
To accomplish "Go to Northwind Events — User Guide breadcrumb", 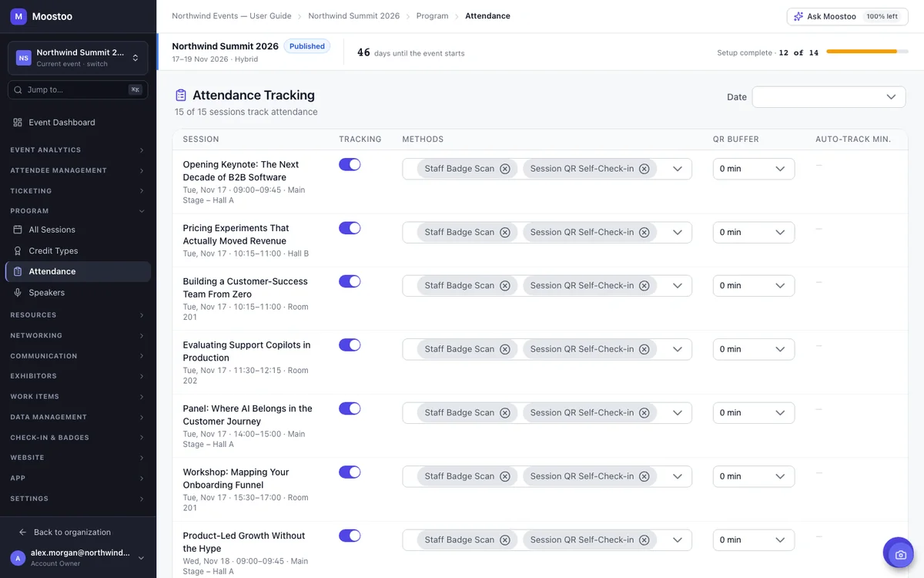I will (x=231, y=16).
